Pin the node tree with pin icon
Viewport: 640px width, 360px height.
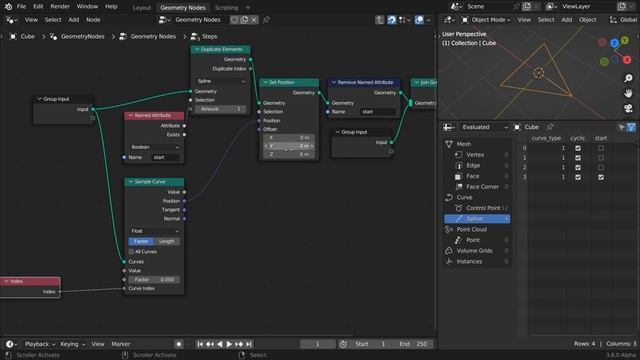266,20
